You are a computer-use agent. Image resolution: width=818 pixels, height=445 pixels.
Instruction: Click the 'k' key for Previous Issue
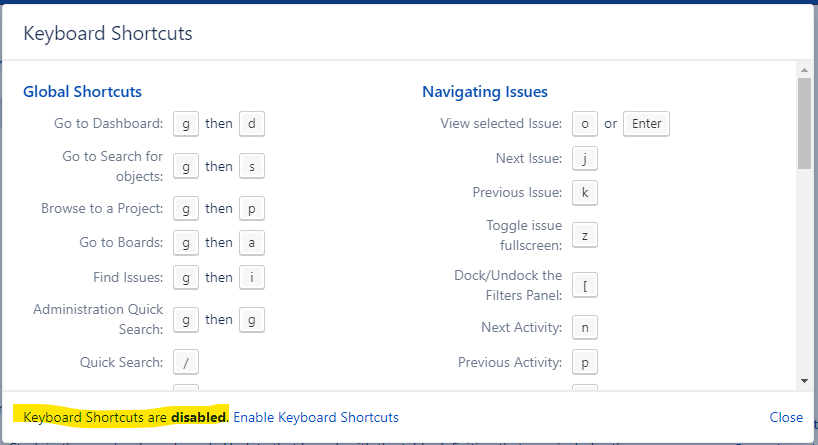coord(585,193)
